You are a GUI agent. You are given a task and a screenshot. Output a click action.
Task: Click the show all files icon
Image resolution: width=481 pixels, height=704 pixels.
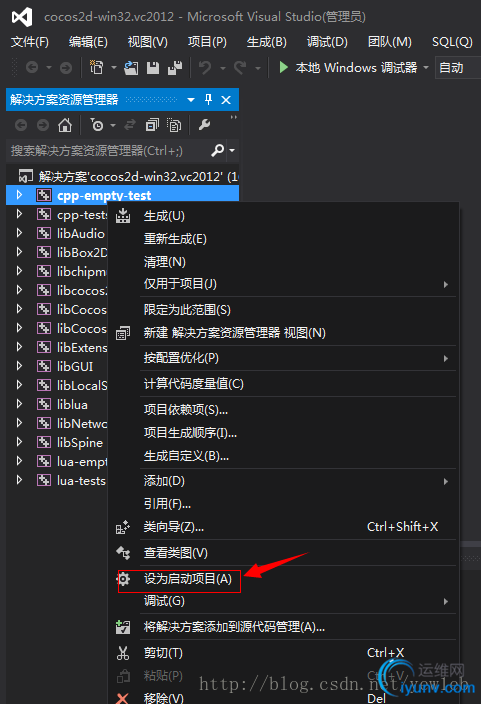coord(174,125)
